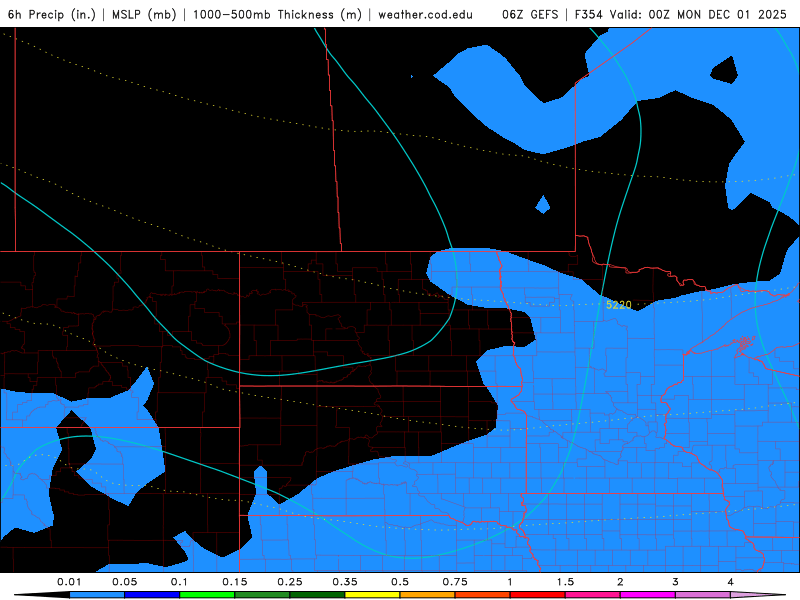800x600 pixels.
Task: Select the dark orange 0.75–1 legend swatch
Action: tap(483, 595)
